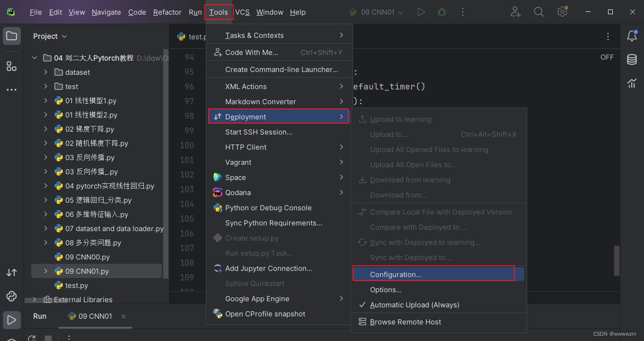Open Notifications bell icon

pyautogui.click(x=632, y=36)
